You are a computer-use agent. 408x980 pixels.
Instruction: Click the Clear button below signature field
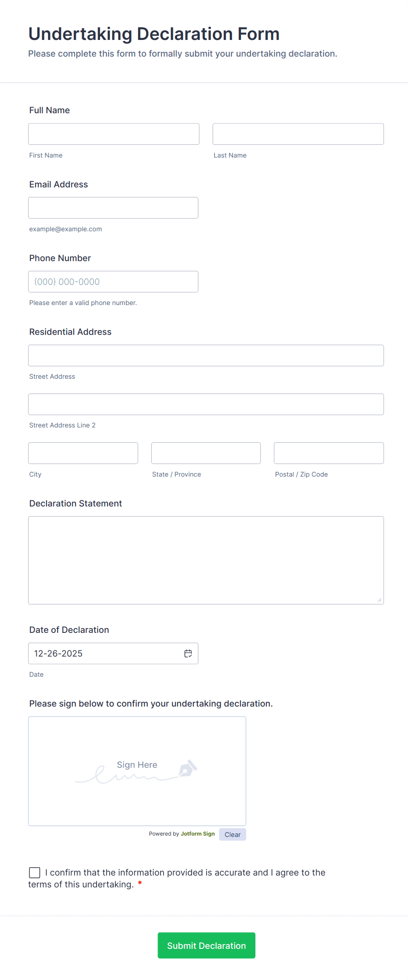(232, 834)
